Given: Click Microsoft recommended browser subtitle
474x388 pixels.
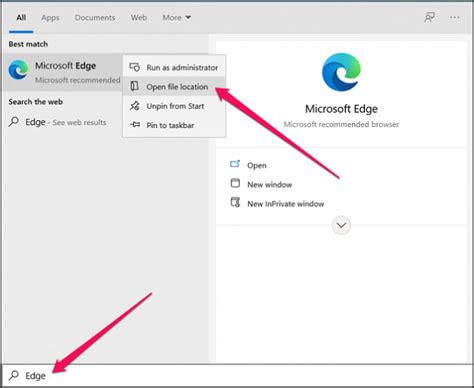Looking at the screenshot, I should tap(341, 124).
